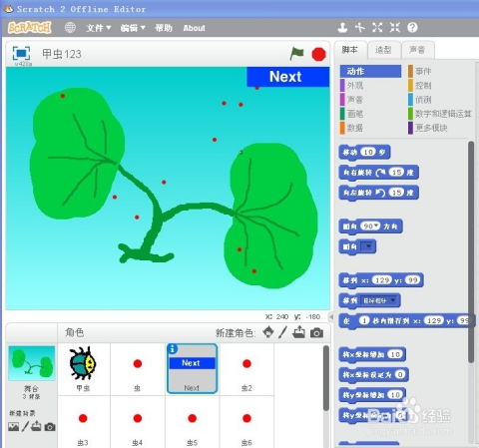Select the shrink sprite tool
Image resolution: width=479 pixels, height=448 pixels.
click(395, 28)
